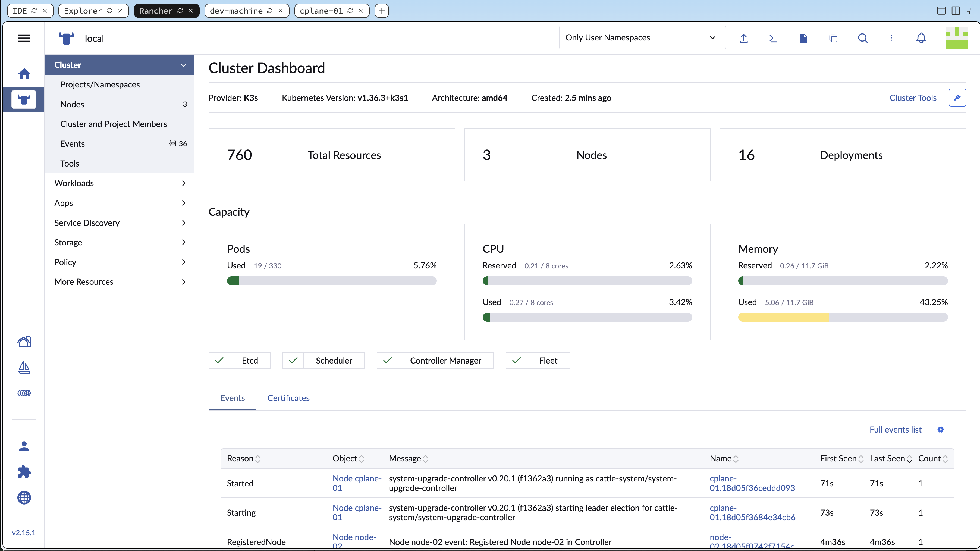Open Continuous Delivery sailboat icon

[24, 367]
